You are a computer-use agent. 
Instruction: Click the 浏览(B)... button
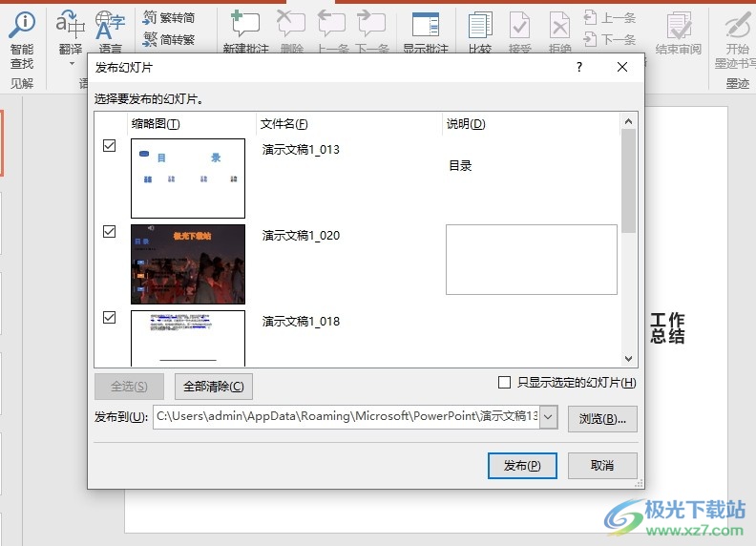(x=602, y=419)
